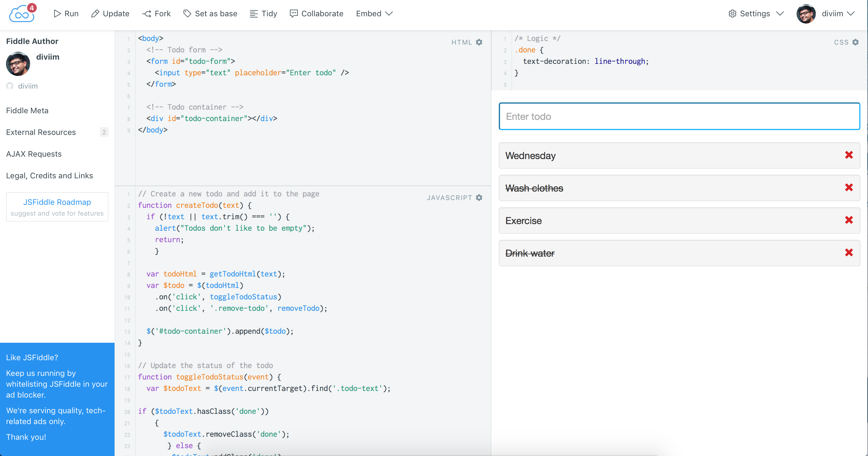Open CSS panel settings gear
Image resolution: width=868 pixels, height=456 pixels.
coord(856,42)
